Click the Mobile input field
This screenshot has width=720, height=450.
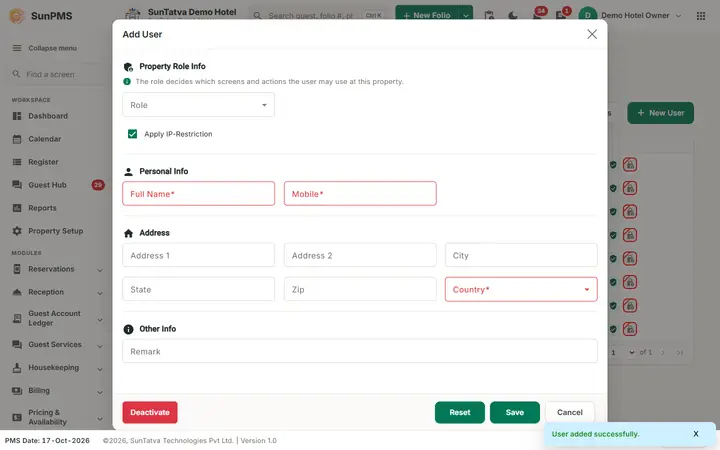pyautogui.click(x=360, y=193)
